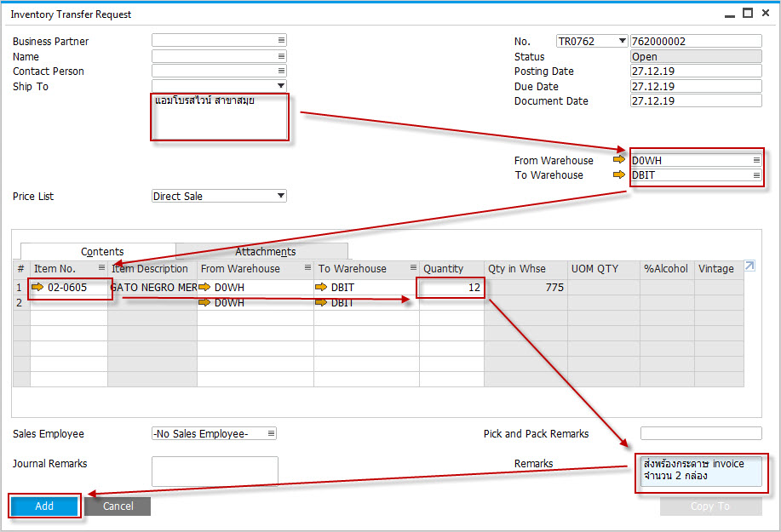Click the Posting Date field
This screenshot has width=781, height=532.
[x=696, y=72]
